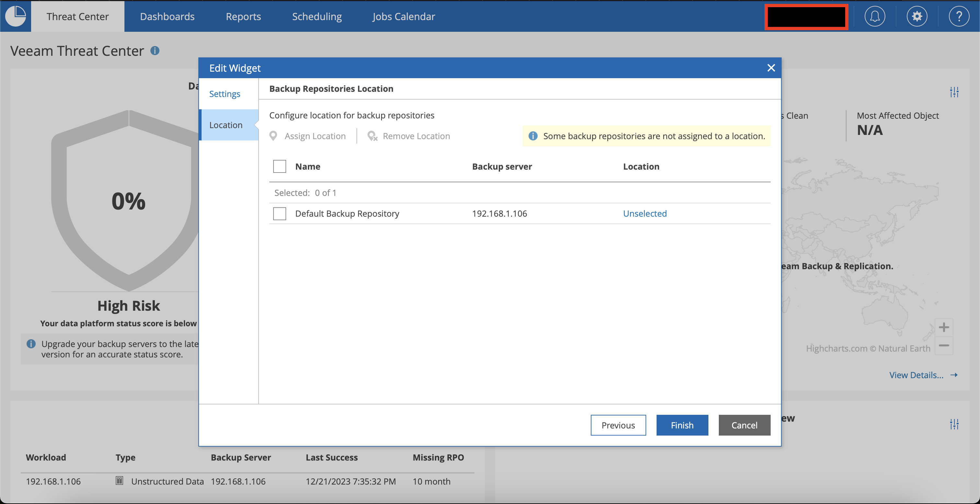Click arrow icon after View Details

point(954,375)
